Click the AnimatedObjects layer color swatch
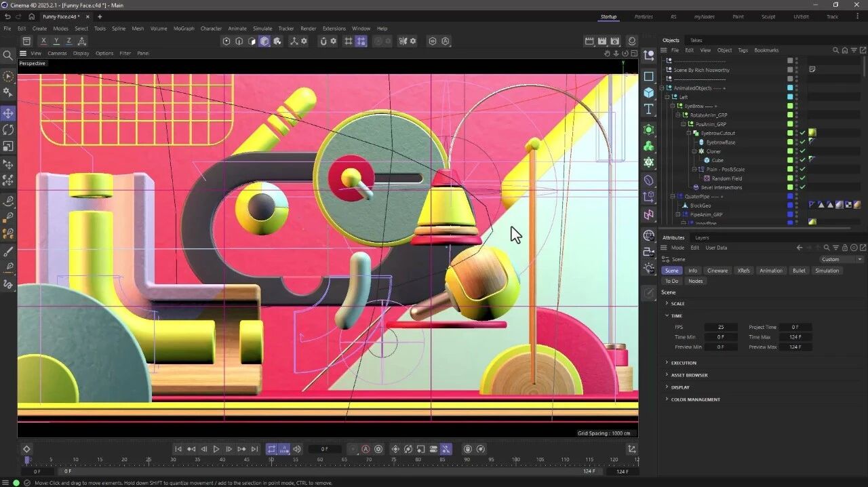This screenshot has height=487, width=868. [x=790, y=88]
